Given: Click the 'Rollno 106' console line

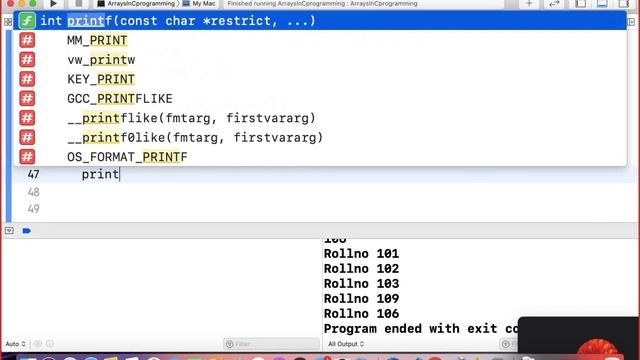Looking at the screenshot, I should 361,314.
